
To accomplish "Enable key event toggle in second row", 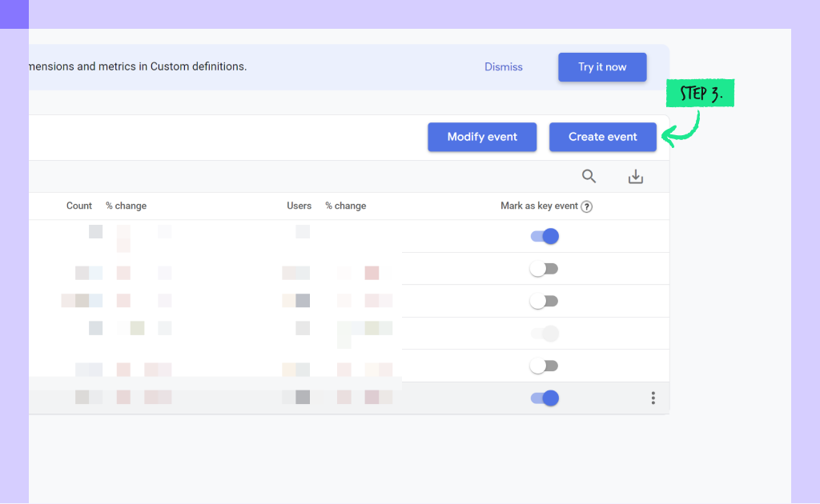I will point(544,269).
